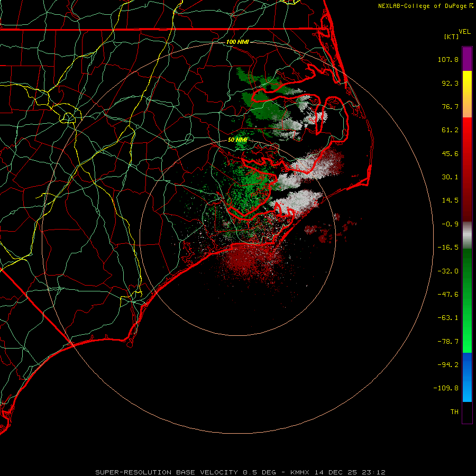Select the -94.2 scale value
Screen dimensions: 476x476
pyautogui.click(x=448, y=365)
